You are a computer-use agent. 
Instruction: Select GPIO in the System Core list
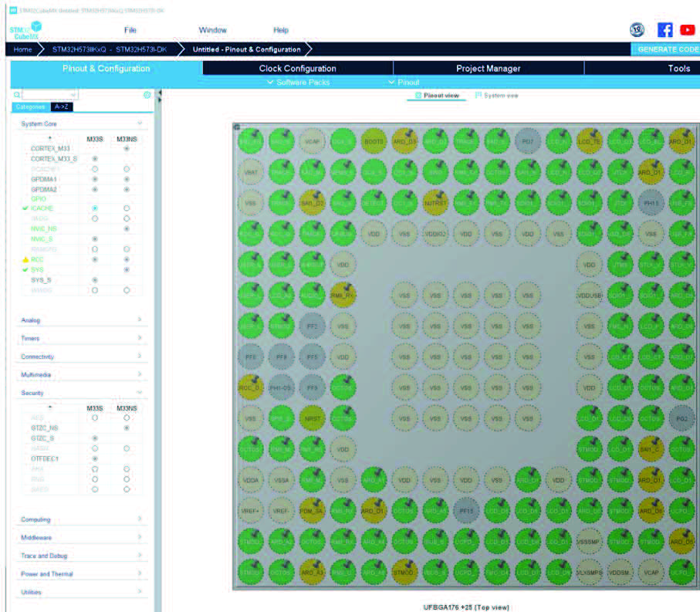click(x=39, y=198)
